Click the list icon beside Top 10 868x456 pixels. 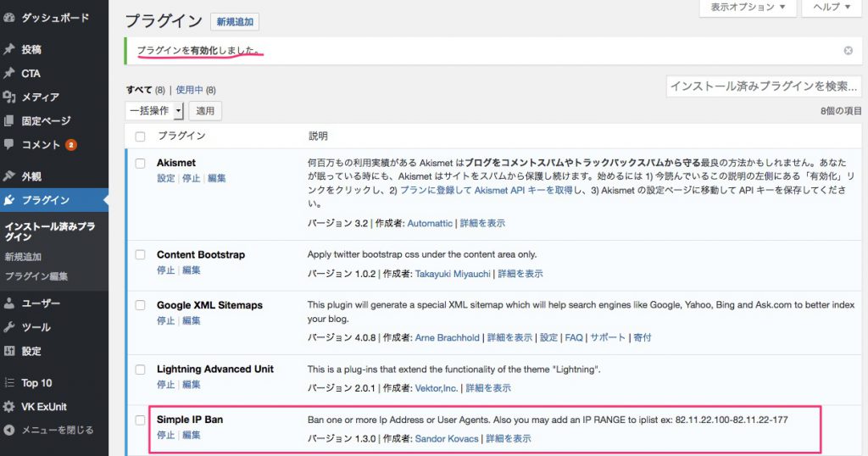(x=8, y=382)
